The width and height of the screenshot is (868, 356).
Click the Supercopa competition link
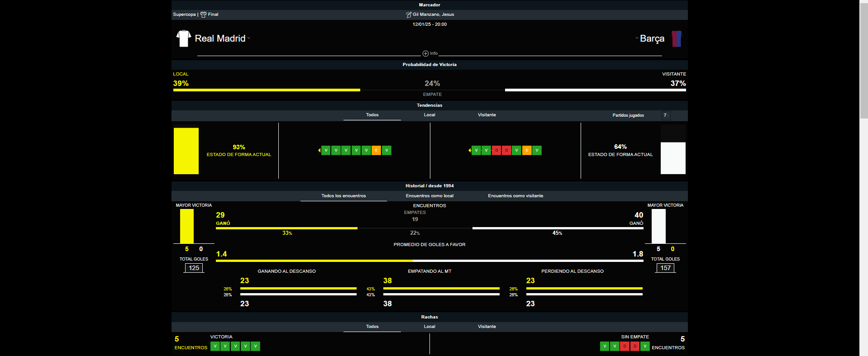click(184, 14)
